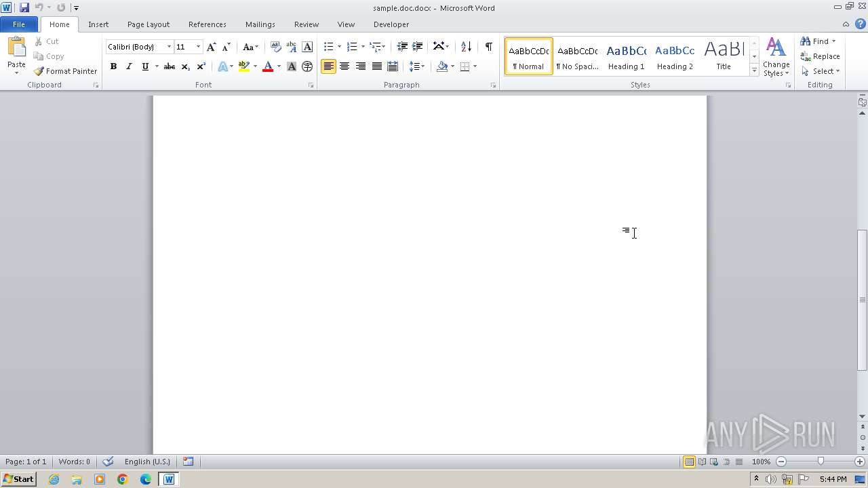Click the Undo icon
The width and height of the screenshot is (868, 488).
39,7
